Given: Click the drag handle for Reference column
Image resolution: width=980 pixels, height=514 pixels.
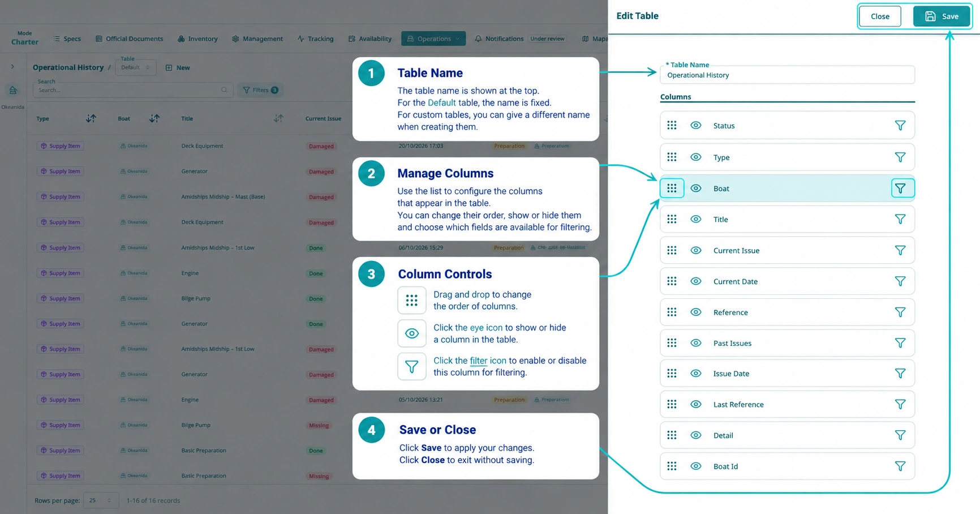Looking at the screenshot, I should pos(672,312).
